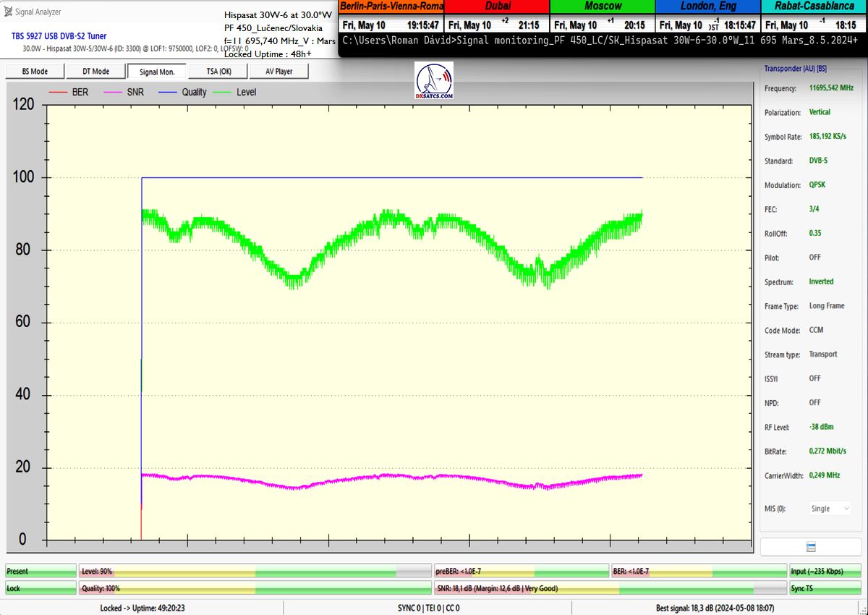868x615 pixels.
Task: Open the TSA (OK) tab
Action: 218,72
